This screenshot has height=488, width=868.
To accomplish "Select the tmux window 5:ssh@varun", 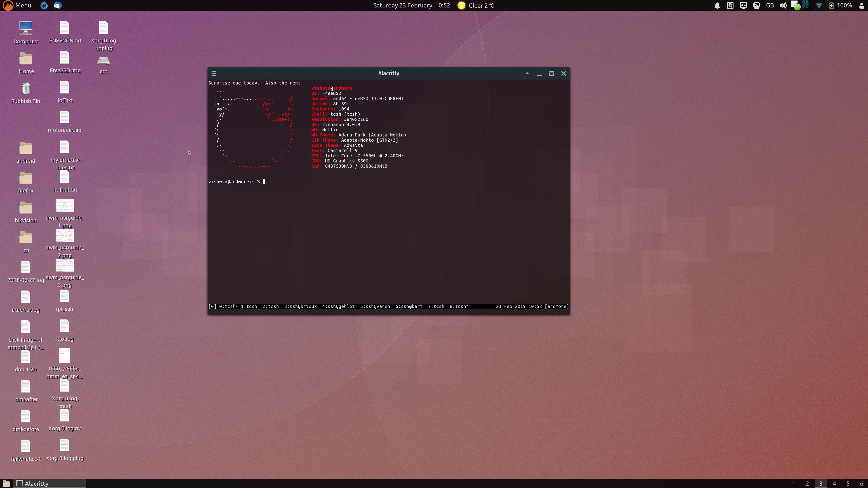I will pos(375,307).
